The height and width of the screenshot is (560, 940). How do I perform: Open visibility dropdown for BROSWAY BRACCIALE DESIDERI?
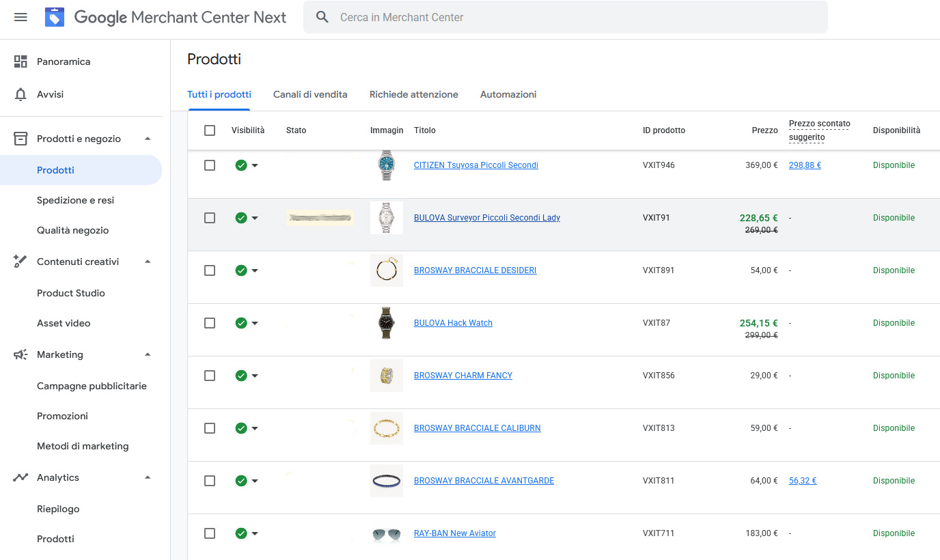[255, 270]
